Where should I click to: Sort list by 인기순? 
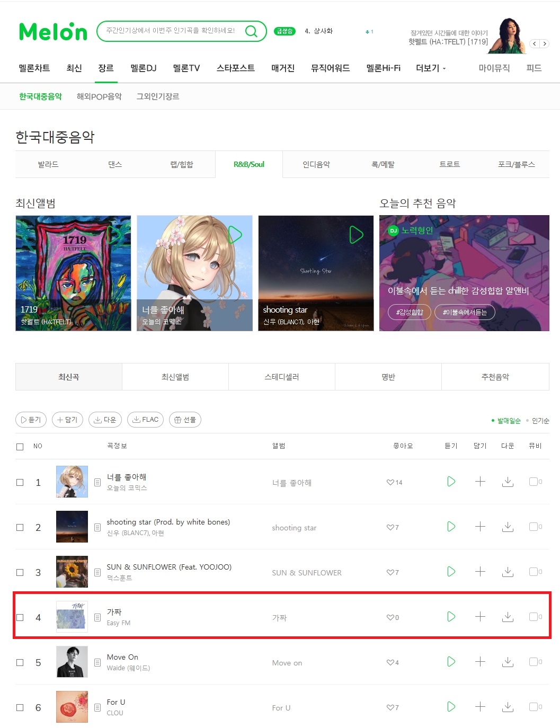540,421
